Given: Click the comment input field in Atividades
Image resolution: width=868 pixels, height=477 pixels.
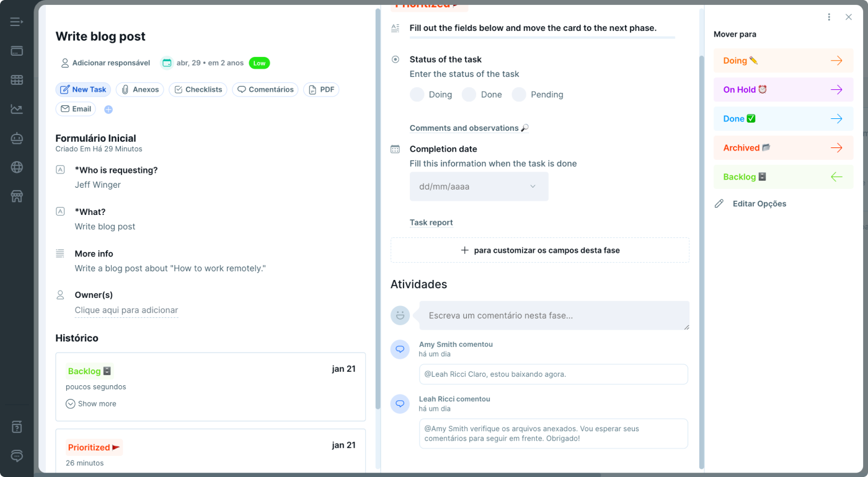Looking at the screenshot, I should (554, 315).
